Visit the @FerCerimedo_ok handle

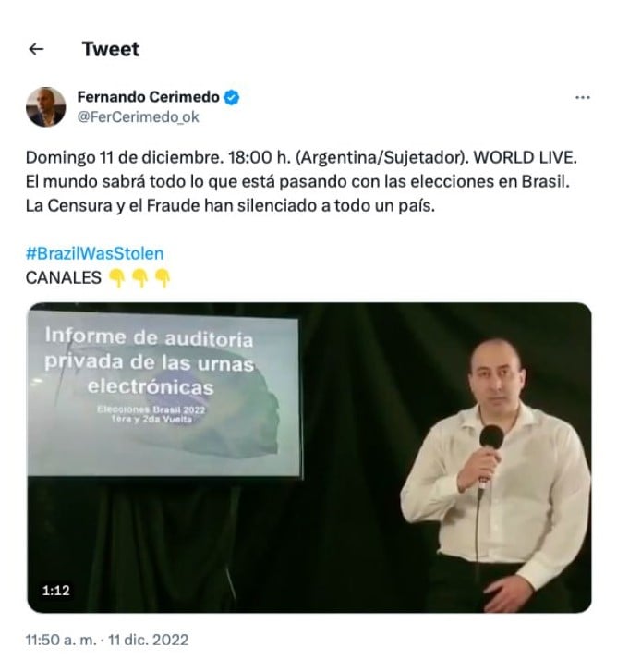pos(138,117)
